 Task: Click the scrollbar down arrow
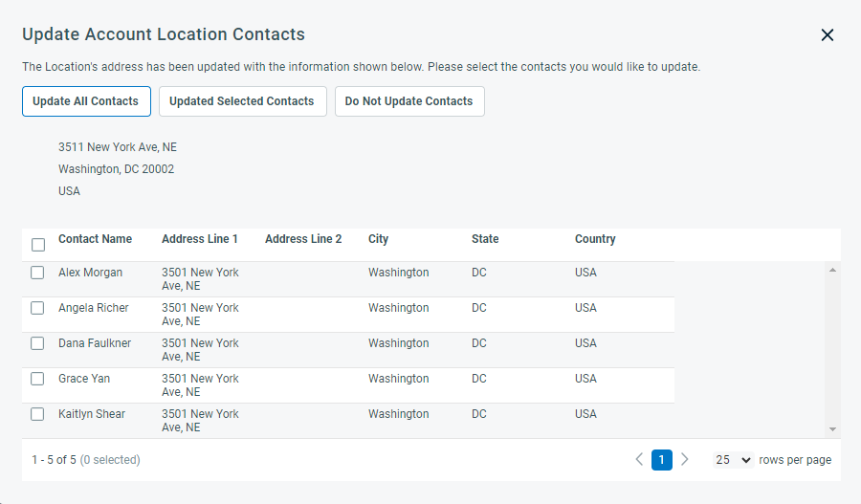(832, 429)
